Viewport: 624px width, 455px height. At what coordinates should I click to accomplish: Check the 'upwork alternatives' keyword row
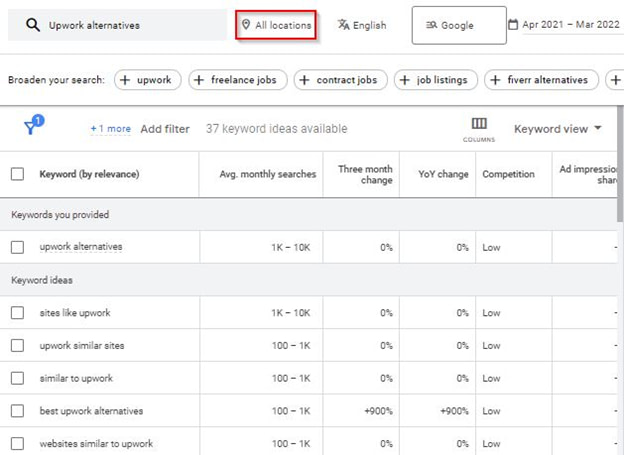17,247
